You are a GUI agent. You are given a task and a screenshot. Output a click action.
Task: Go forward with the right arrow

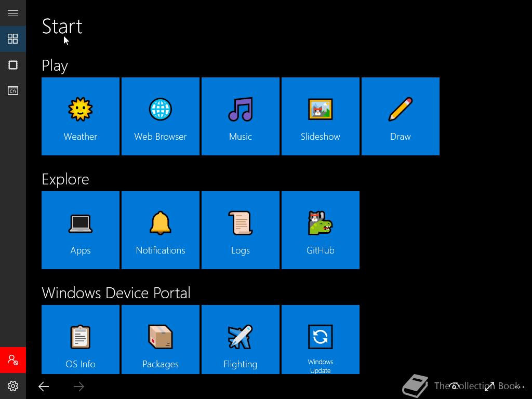tap(79, 386)
